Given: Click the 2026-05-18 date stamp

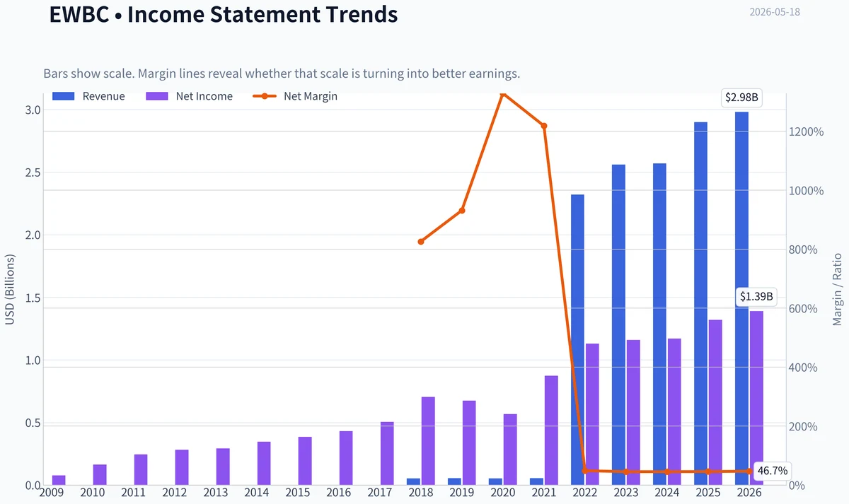Looking at the screenshot, I should click(x=775, y=12).
